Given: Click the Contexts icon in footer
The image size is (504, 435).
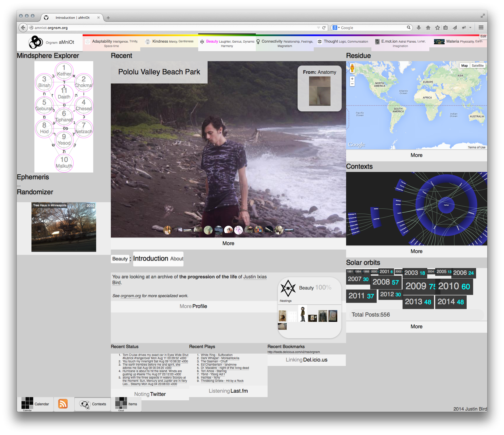Looking at the screenshot, I should click(x=85, y=404).
